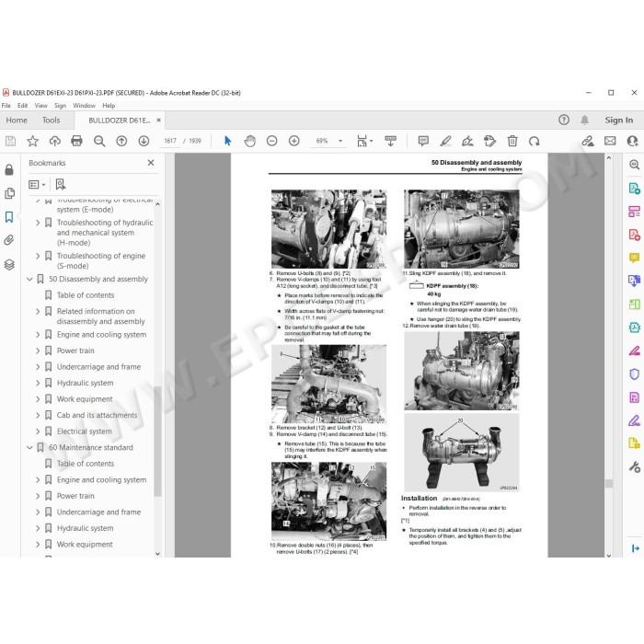Image resolution: width=644 pixels, height=644 pixels.
Task: Zoom out with the minus icon
Action: coord(272,141)
